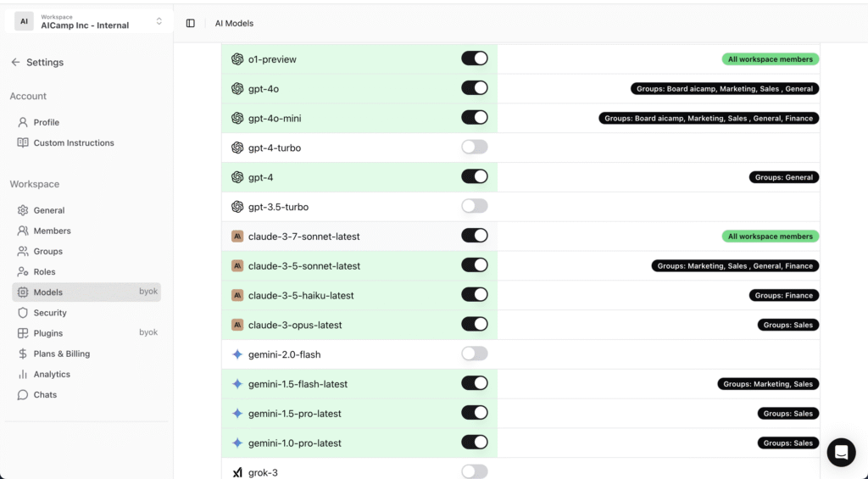The image size is (868, 479).
Task: Click the back arrow next to Settings
Action: point(15,62)
